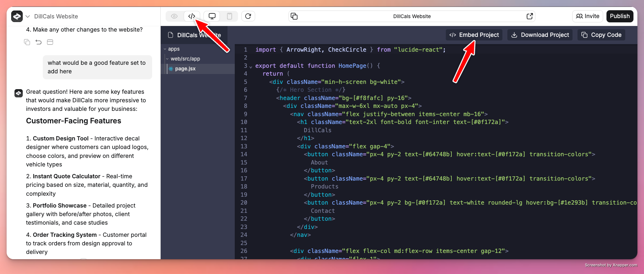Switch to preview mode via the eye icon
This screenshot has height=274, width=644.
(x=174, y=16)
